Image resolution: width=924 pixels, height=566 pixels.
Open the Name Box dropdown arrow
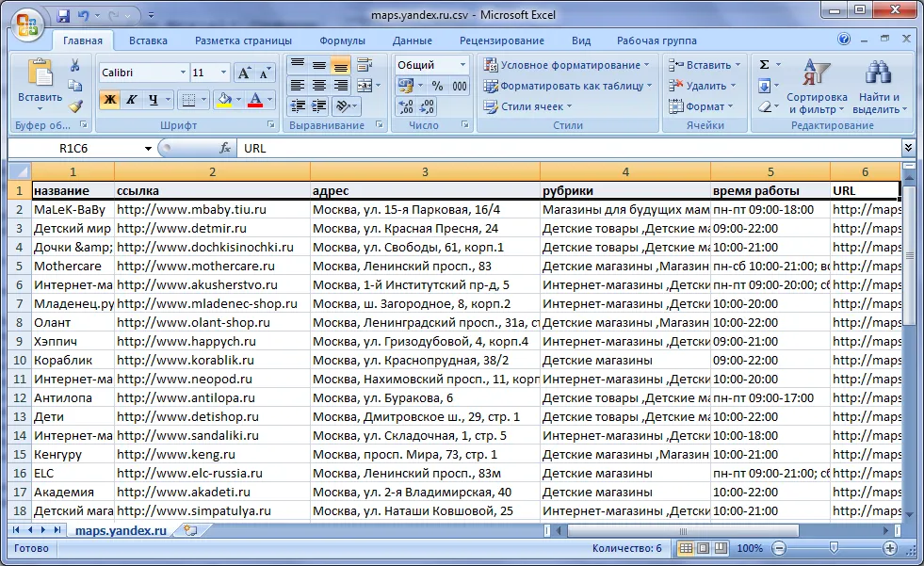point(148,149)
